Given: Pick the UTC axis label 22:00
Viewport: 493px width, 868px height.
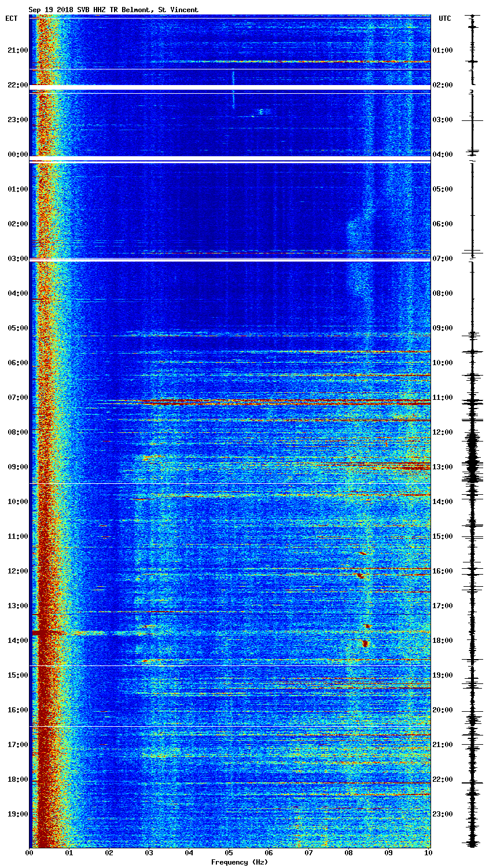Looking at the screenshot, I should 442,779.
